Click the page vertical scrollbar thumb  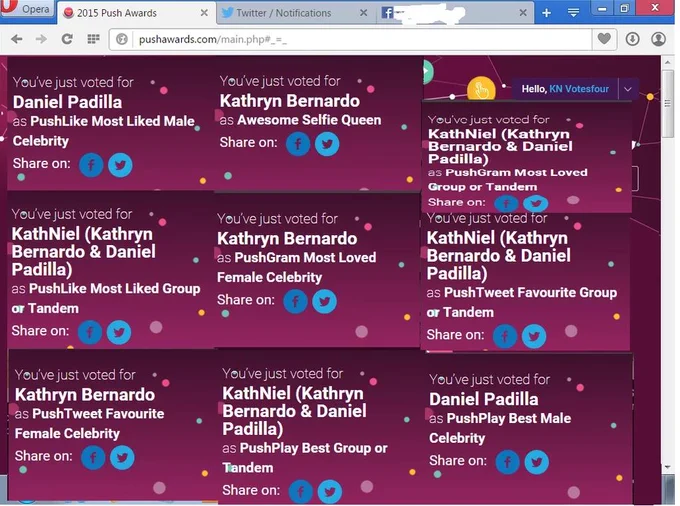667,103
